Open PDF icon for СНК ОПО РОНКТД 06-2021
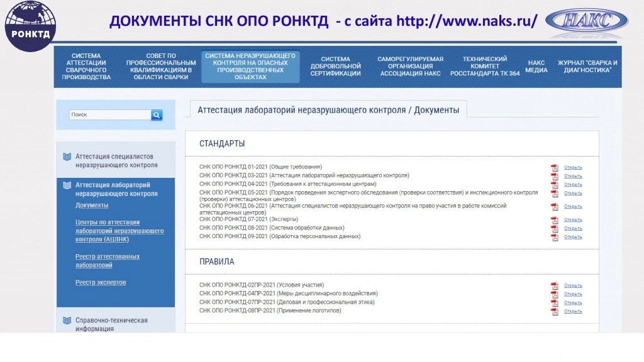Screen dimensions: 644x362 pos(555,206)
